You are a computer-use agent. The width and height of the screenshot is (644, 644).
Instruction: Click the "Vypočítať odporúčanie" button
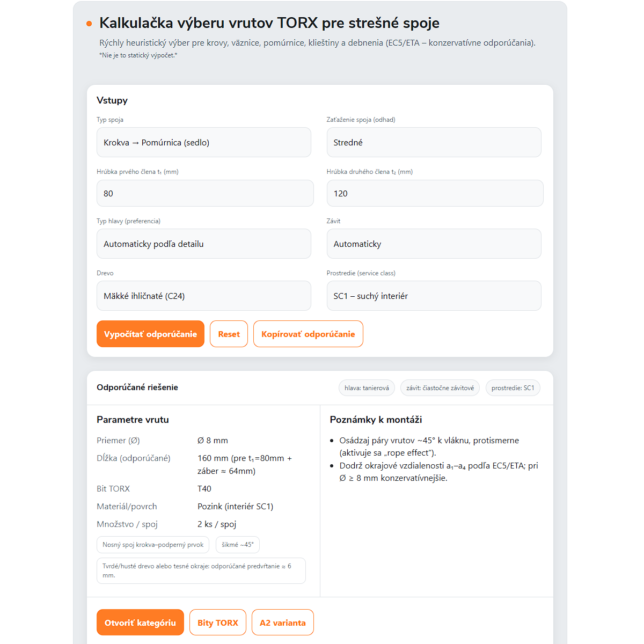(150, 333)
